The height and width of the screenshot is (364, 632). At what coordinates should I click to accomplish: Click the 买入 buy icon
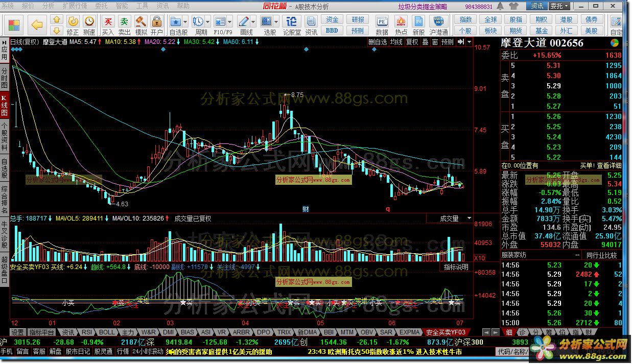point(108,25)
